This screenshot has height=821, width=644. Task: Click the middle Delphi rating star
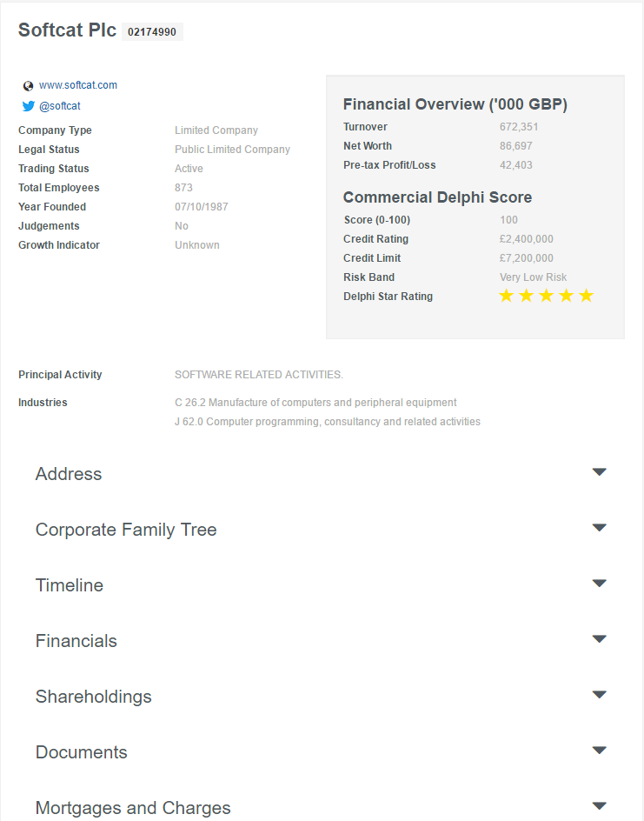point(546,296)
